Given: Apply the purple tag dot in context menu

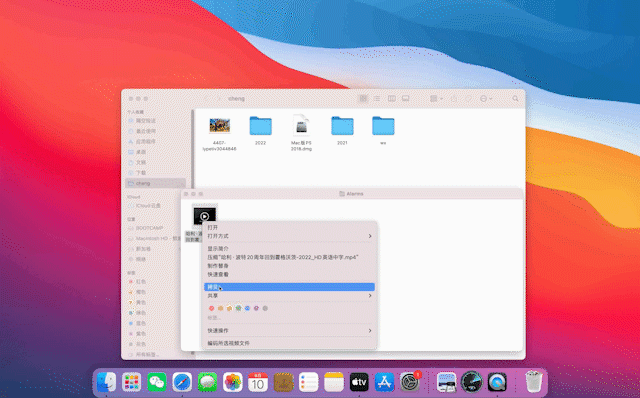Looking at the screenshot, I should pyautogui.click(x=256, y=308).
